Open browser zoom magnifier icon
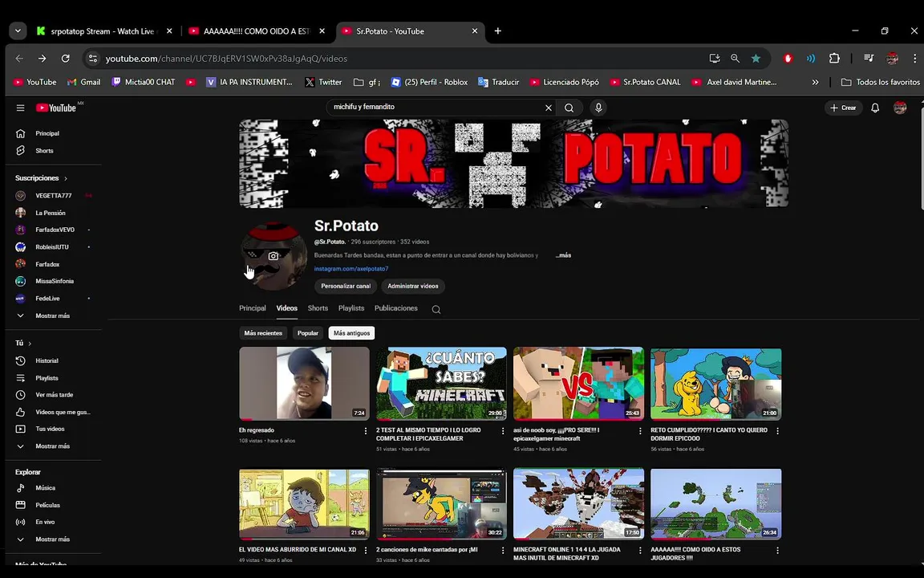 [x=735, y=59]
